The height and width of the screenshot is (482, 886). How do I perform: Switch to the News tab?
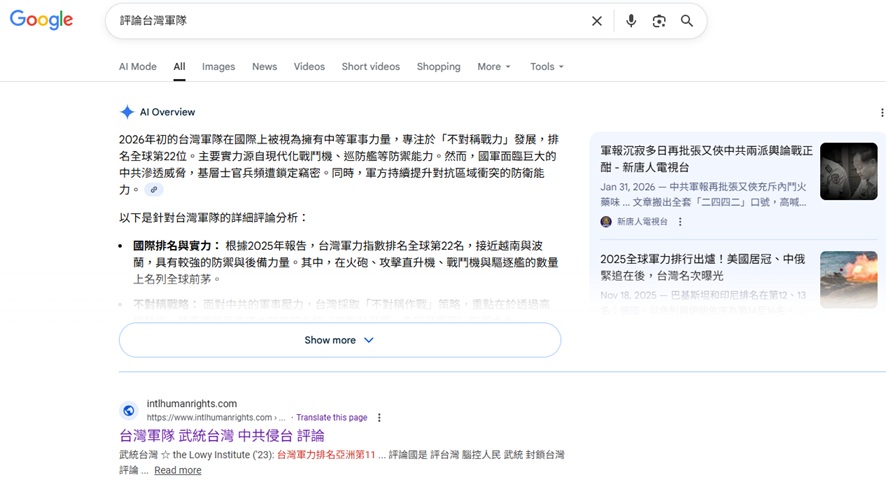click(264, 67)
